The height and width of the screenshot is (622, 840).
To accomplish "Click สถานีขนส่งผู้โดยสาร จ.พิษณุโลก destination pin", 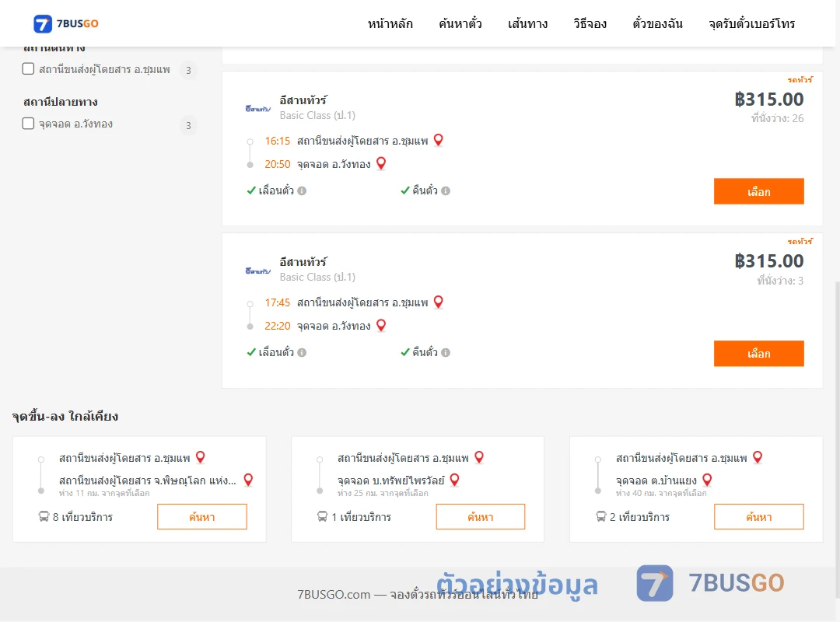I will click(248, 480).
